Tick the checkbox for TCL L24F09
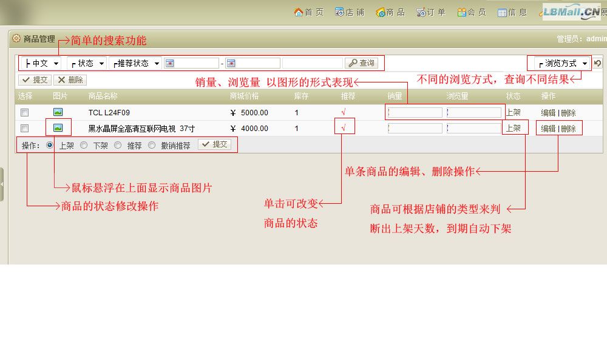 click(x=24, y=113)
